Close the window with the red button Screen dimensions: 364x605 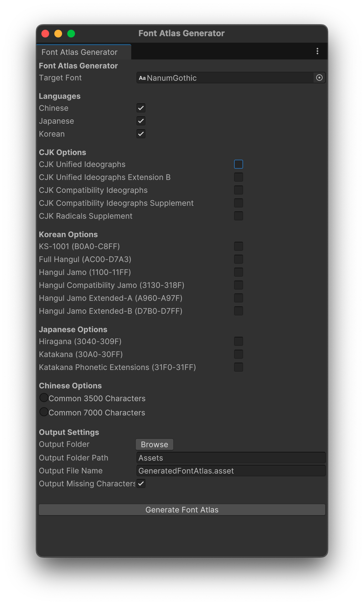tap(45, 34)
